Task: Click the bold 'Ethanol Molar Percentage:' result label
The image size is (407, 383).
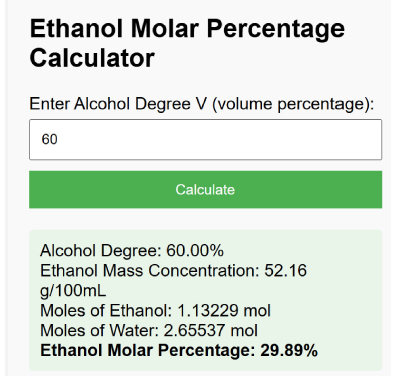Action: pos(148,350)
